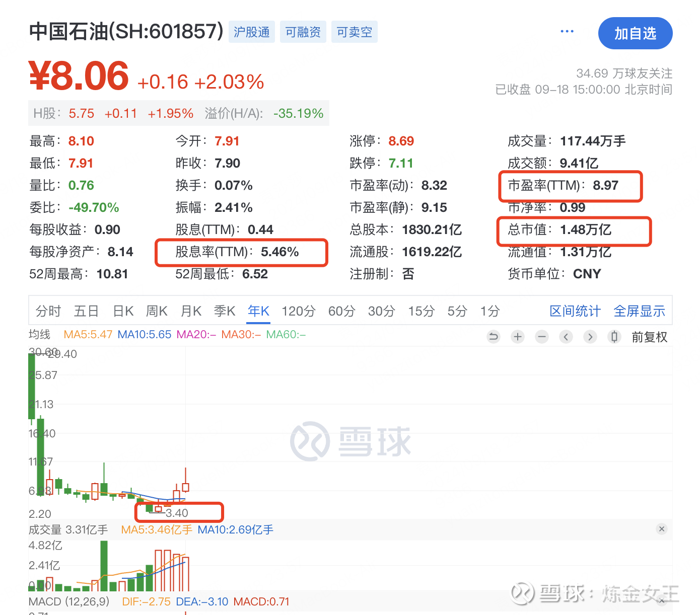Click MA5:5.47 moving average label
The height and width of the screenshot is (615, 700).
coord(88,334)
